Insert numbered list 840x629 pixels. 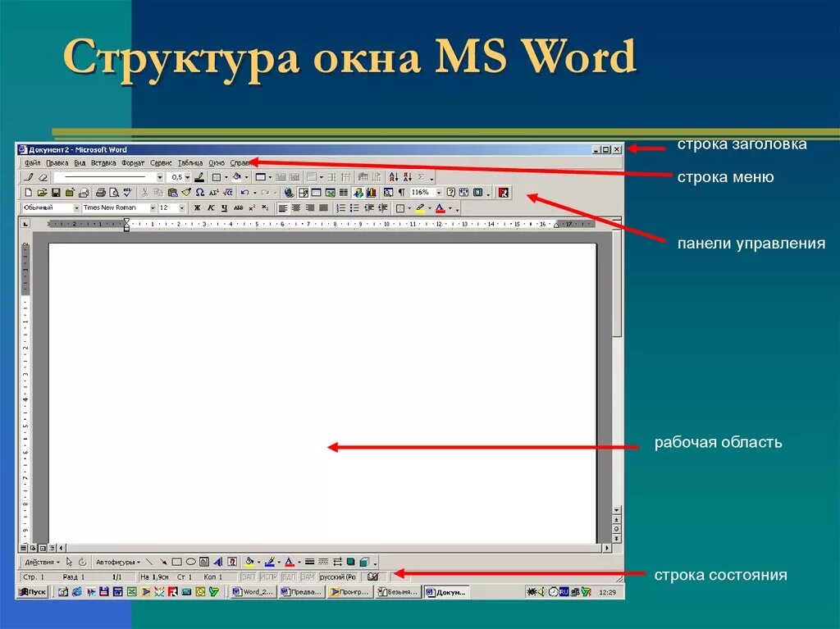pyautogui.click(x=340, y=207)
